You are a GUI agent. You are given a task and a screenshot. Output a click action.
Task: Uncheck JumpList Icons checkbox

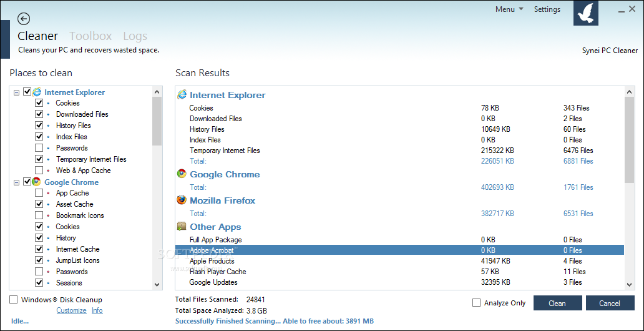coord(39,260)
